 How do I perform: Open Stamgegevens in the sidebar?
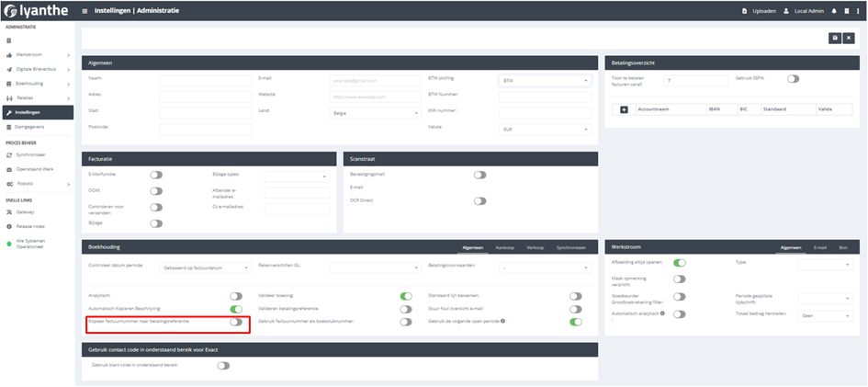pos(31,126)
